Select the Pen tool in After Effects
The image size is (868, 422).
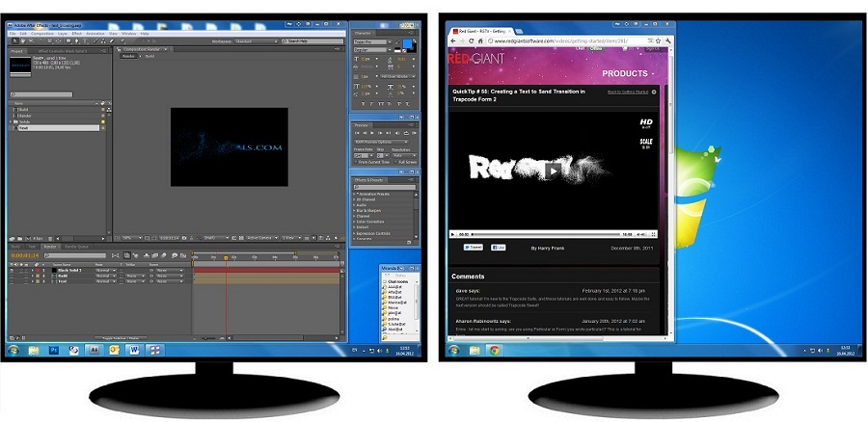(x=77, y=40)
